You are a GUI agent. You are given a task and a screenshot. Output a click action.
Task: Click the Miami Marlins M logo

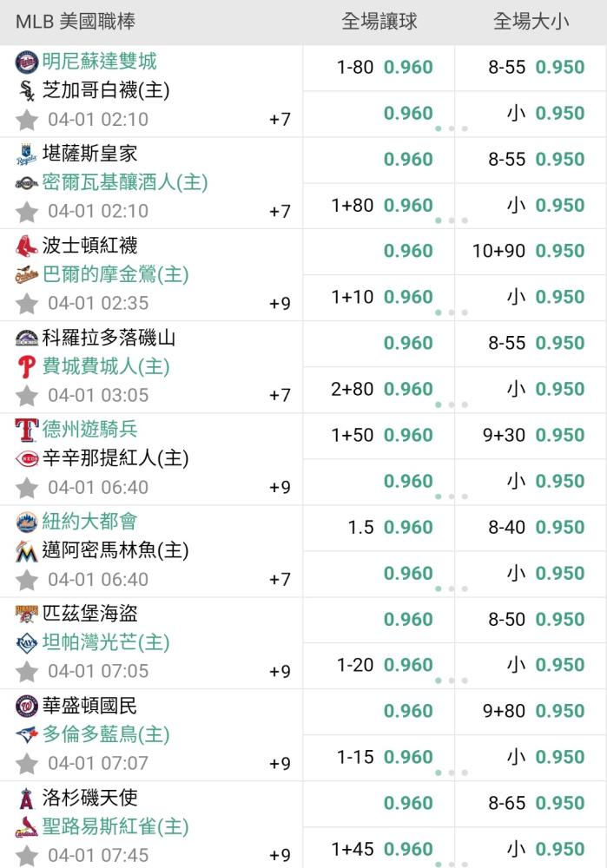tap(27, 551)
